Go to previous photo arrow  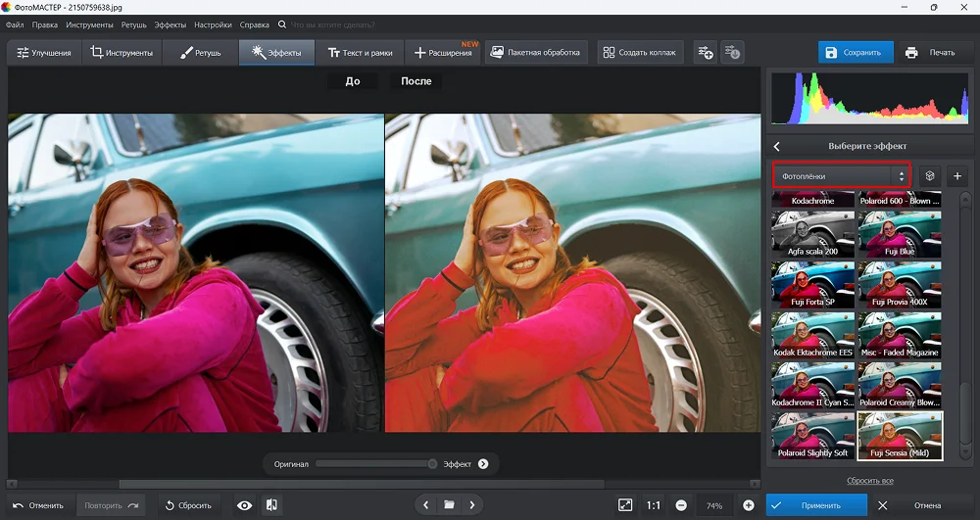point(425,505)
